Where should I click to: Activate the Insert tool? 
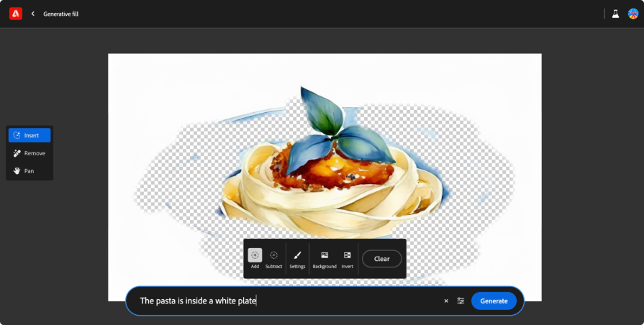coord(30,135)
